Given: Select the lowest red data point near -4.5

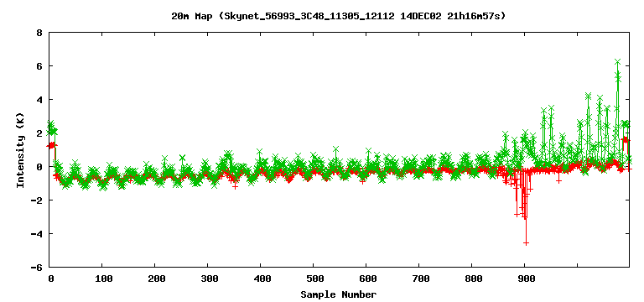Looking at the screenshot, I should click(526, 243).
